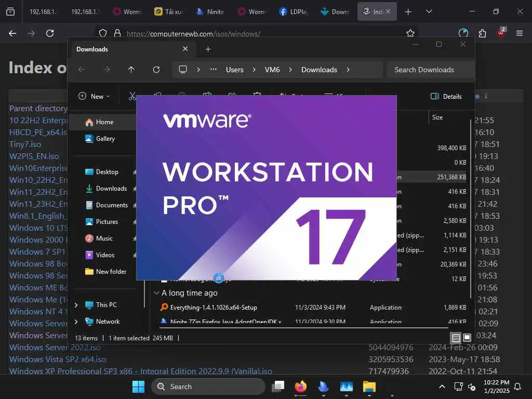
Task: Open the tracking protection shield icon
Action: 103,33
